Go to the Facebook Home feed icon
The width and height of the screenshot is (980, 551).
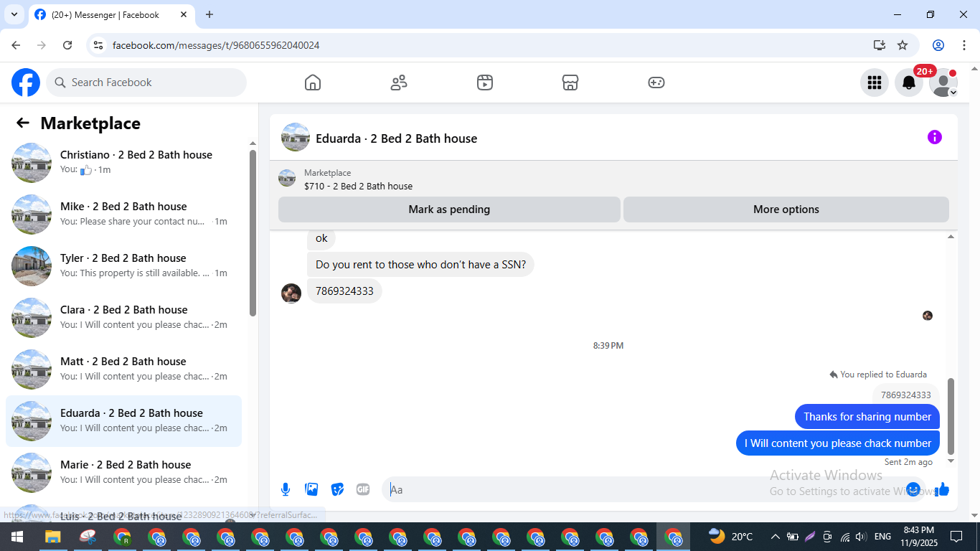coord(313,83)
